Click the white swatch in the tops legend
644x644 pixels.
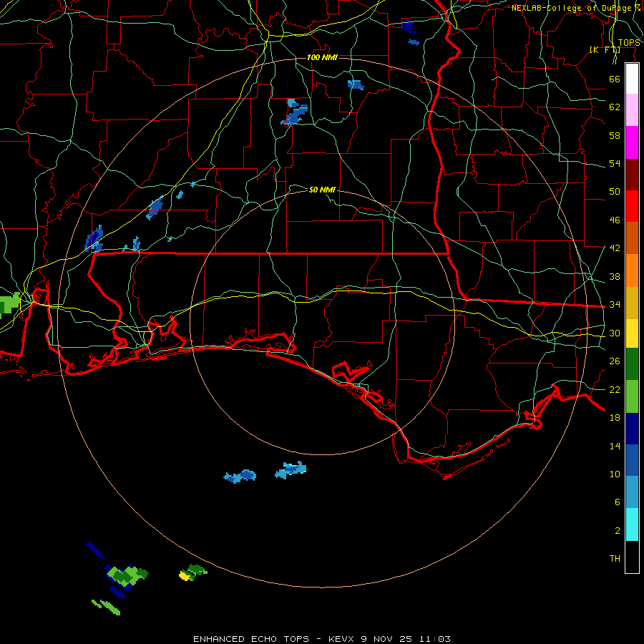click(632, 79)
